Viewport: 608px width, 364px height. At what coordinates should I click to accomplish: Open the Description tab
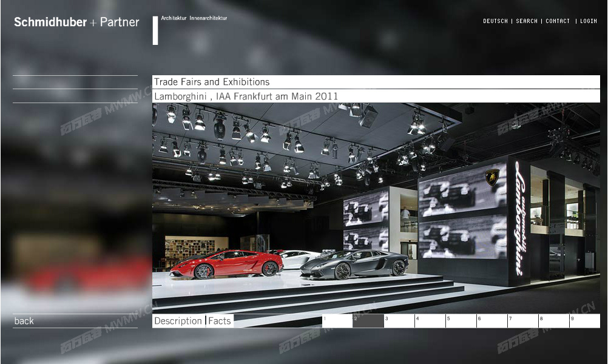178,321
